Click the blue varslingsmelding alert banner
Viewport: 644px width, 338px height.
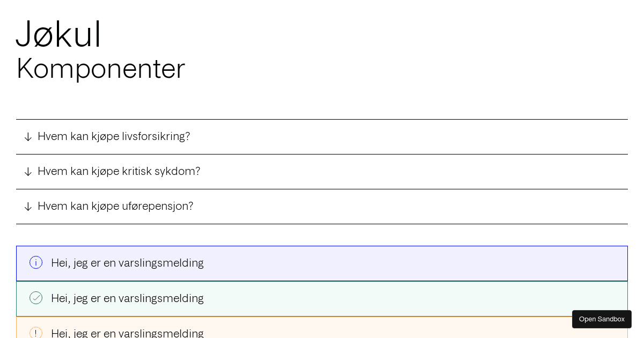[x=322, y=262]
